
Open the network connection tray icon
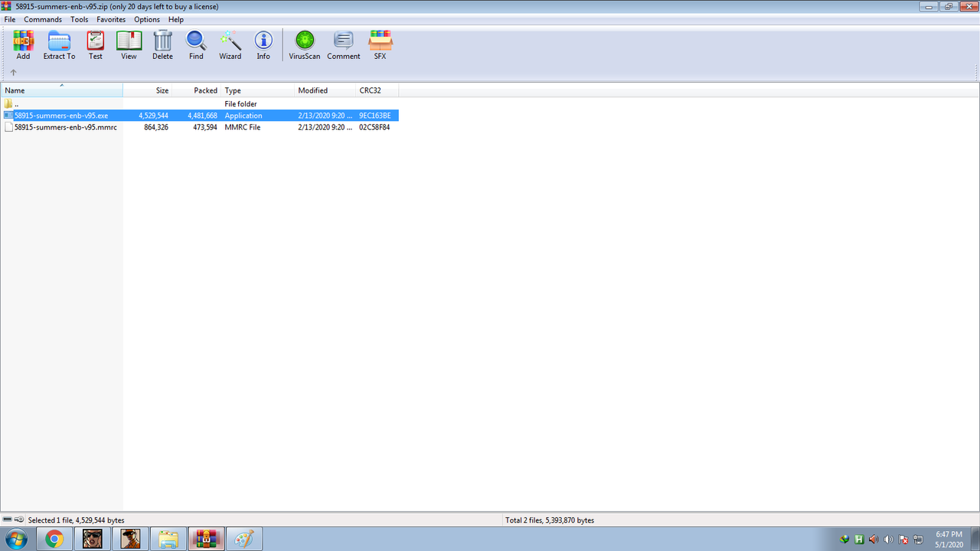[x=918, y=539]
